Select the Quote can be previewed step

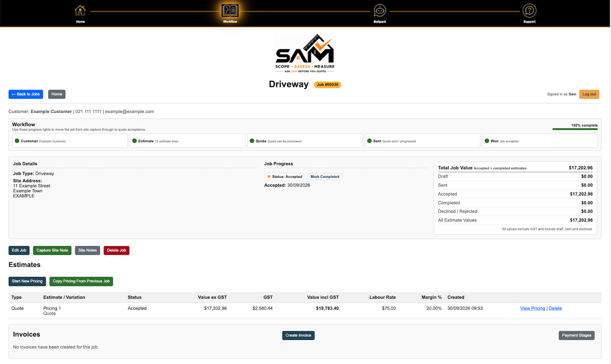pos(305,141)
